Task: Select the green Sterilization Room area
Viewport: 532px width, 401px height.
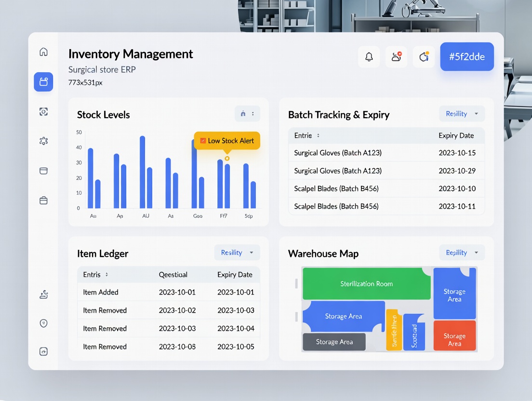Action: click(x=366, y=284)
